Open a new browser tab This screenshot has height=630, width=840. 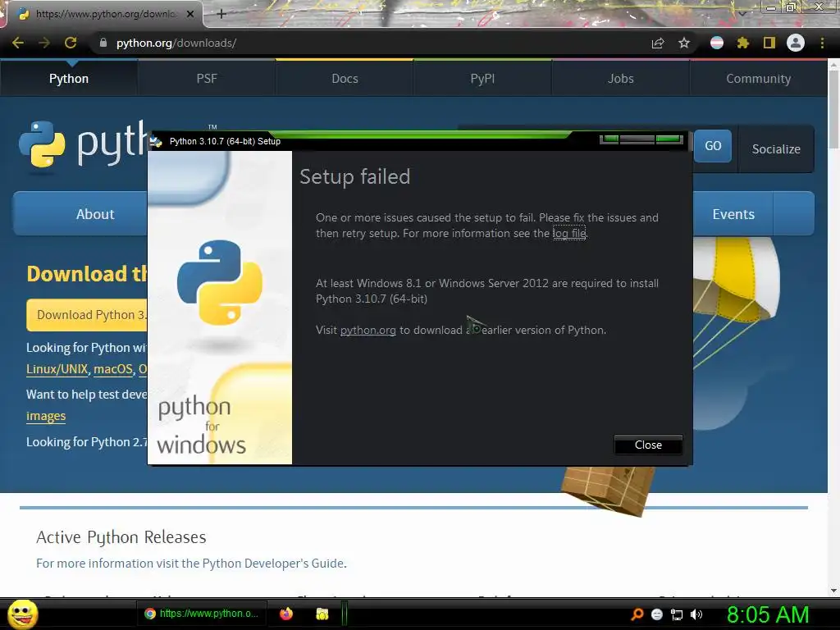click(x=221, y=14)
